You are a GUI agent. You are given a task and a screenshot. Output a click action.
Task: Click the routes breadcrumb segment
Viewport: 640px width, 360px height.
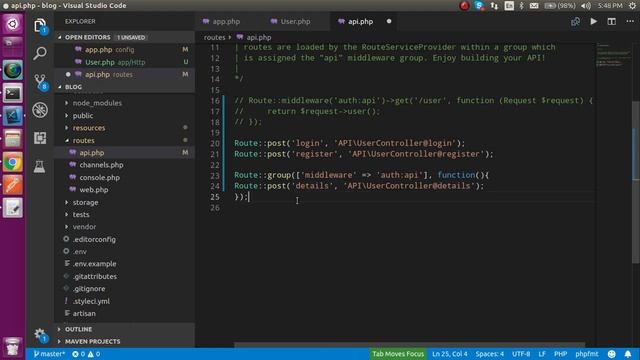tap(214, 37)
